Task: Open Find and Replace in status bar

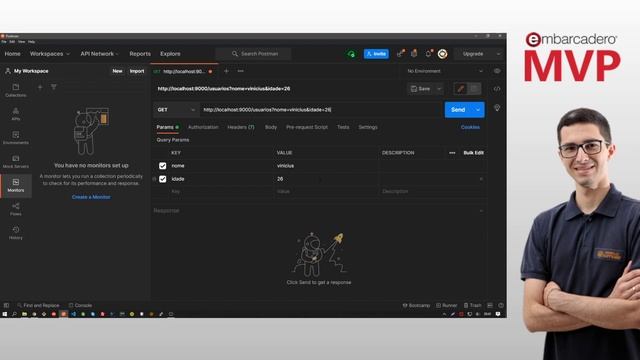Action: pos(38,305)
